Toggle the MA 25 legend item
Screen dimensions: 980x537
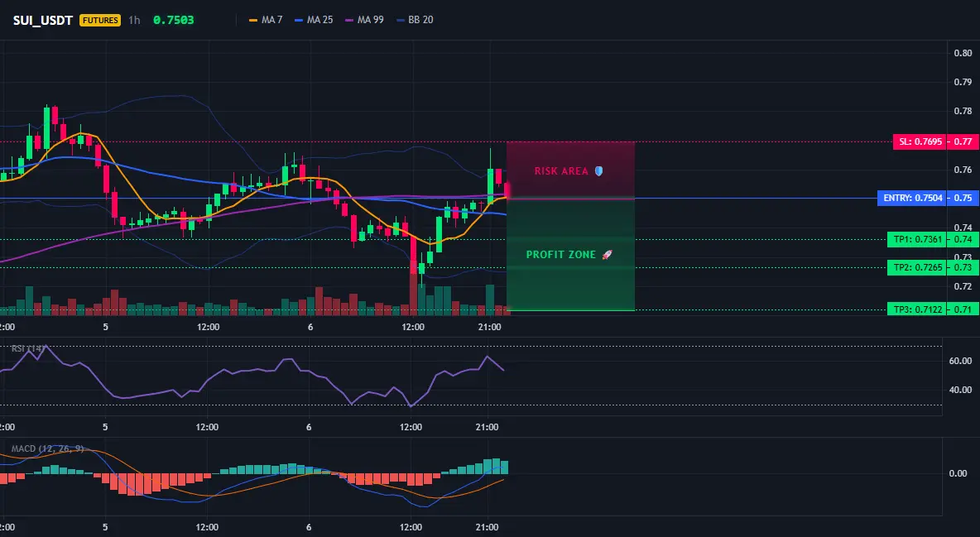click(x=313, y=20)
